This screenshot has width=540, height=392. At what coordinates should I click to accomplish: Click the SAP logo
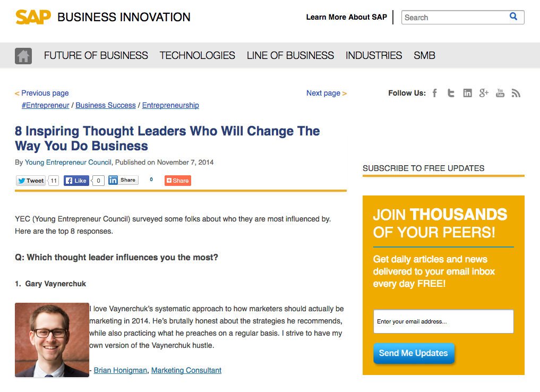(33, 17)
